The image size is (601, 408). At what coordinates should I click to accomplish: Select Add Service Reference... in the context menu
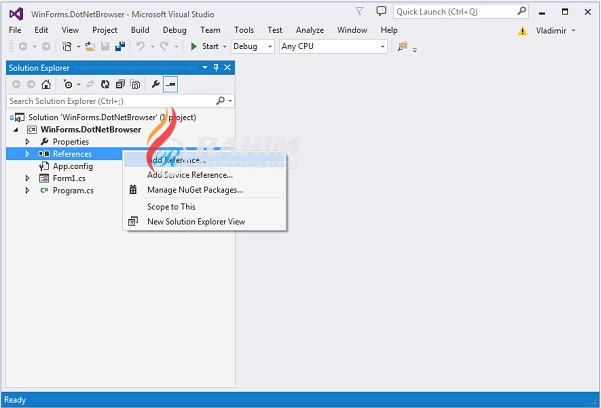pyautogui.click(x=205, y=175)
